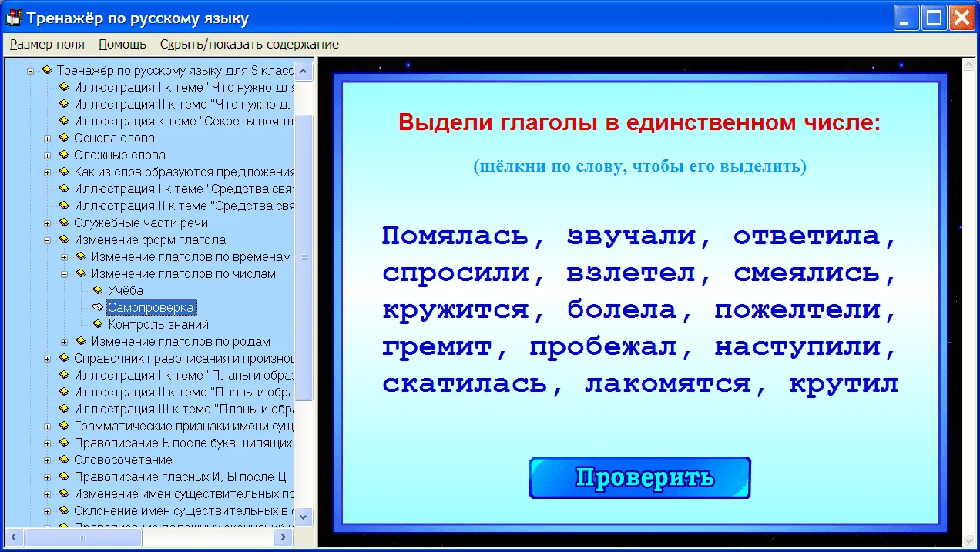Click tree horizontal scroll left arrow
Viewport: 980px width, 552px height.
(14, 537)
